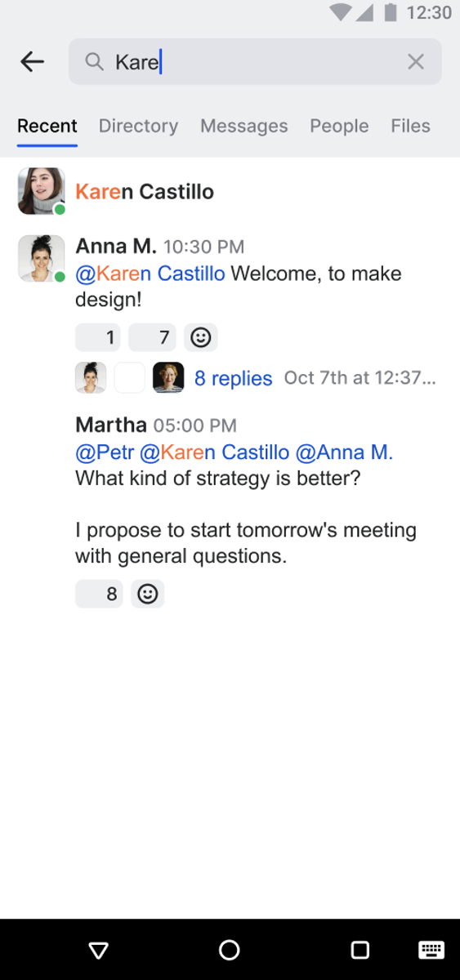The width and height of the screenshot is (460, 980).
Task: Clear the search field with X icon
Action: tap(416, 61)
